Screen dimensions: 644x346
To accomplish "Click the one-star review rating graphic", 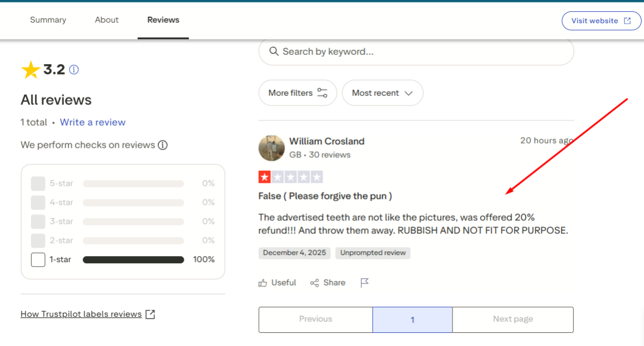I will 290,177.
